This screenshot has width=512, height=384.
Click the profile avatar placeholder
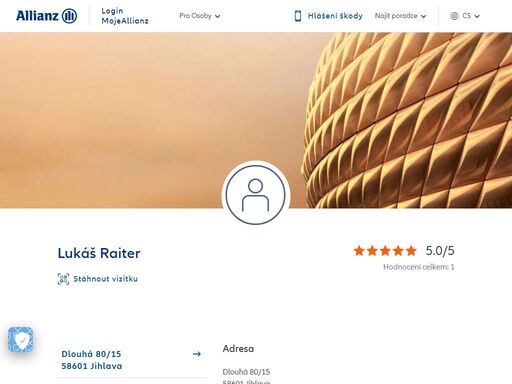click(x=256, y=195)
